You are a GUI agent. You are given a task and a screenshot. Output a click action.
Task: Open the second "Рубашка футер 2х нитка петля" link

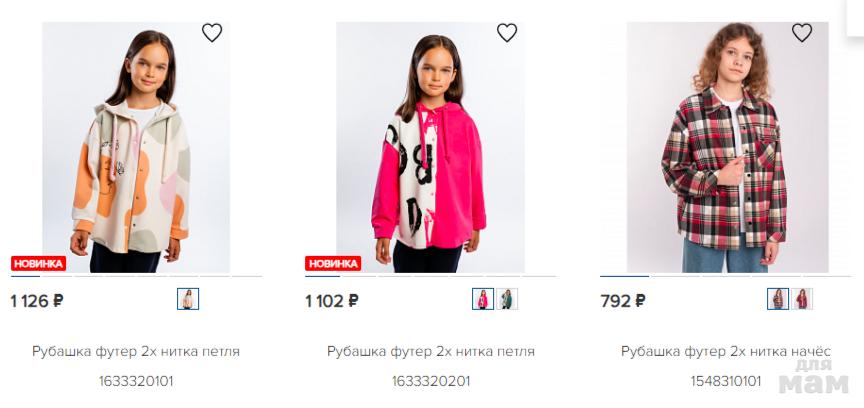pyautogui.click(x=431, y=351)
